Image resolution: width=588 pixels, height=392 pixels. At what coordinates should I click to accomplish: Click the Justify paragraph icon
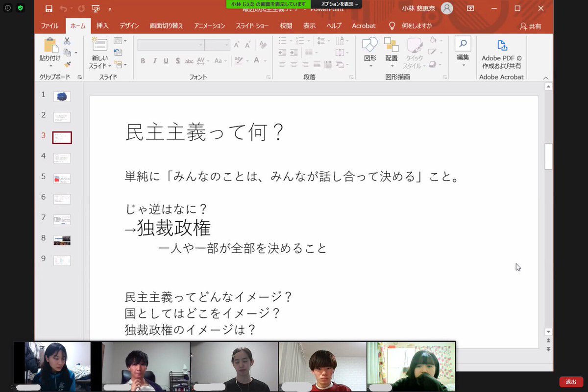317,64
